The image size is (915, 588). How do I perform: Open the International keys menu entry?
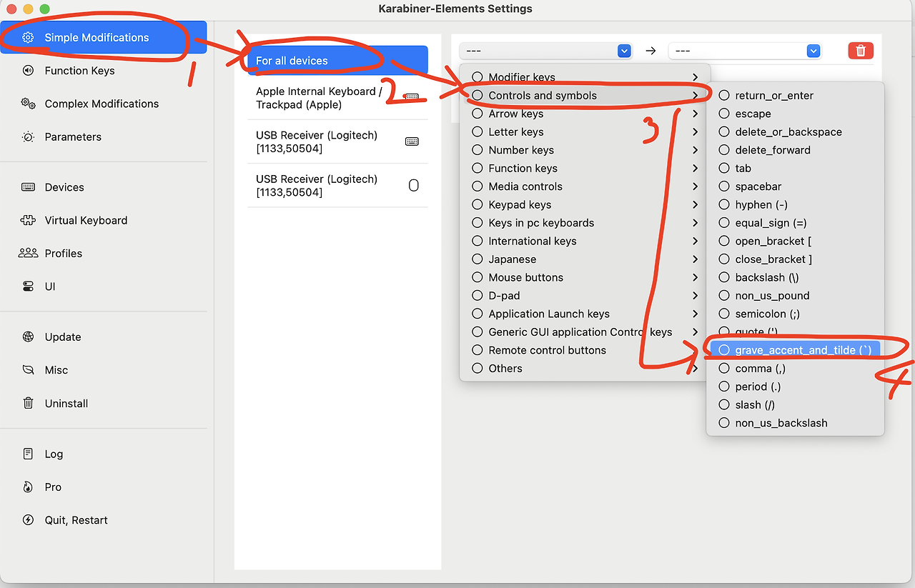(585, 241)
